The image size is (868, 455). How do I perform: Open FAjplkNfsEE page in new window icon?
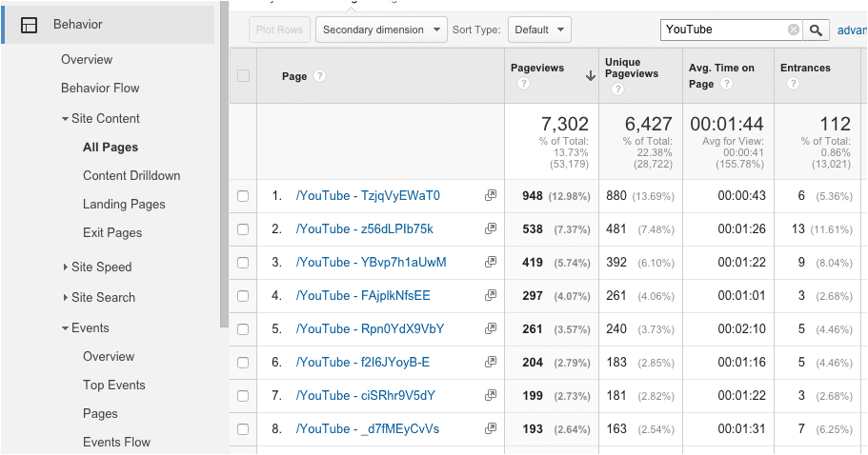(490, 295)
